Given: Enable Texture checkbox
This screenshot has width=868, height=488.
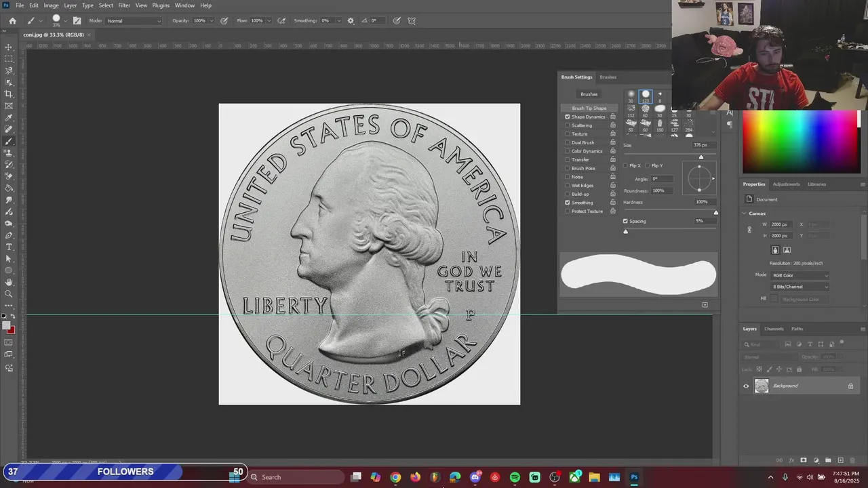Looking at the screenshot, I should tap(568, 134).
